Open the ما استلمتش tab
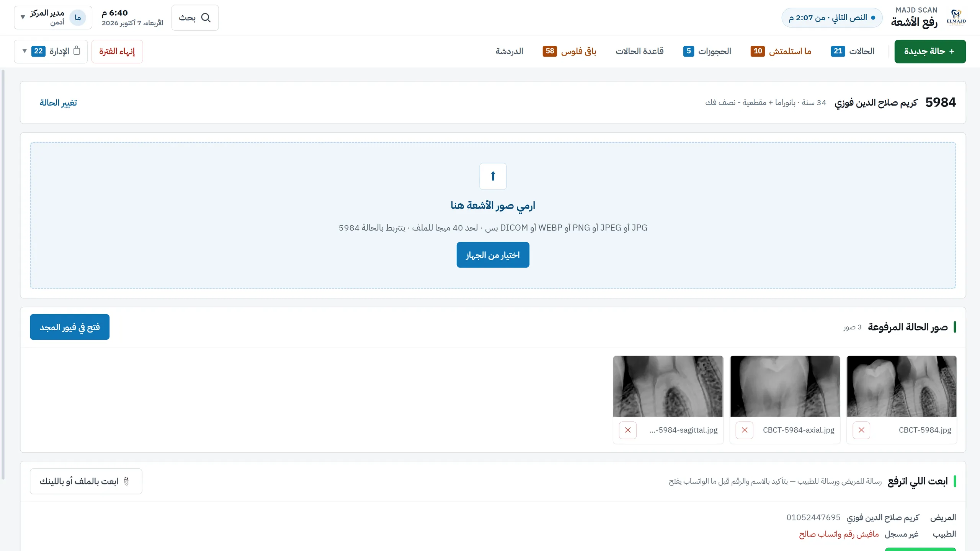The height and width of the screenshot is (551, 980). pyautogui.click(x=781, y=51)
